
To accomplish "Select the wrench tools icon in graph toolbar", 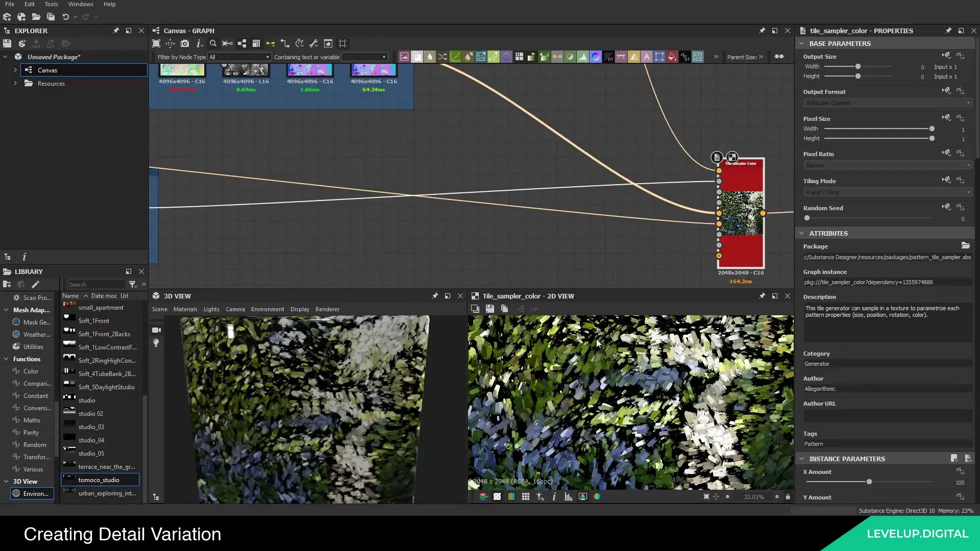I will tap(313, 43).
